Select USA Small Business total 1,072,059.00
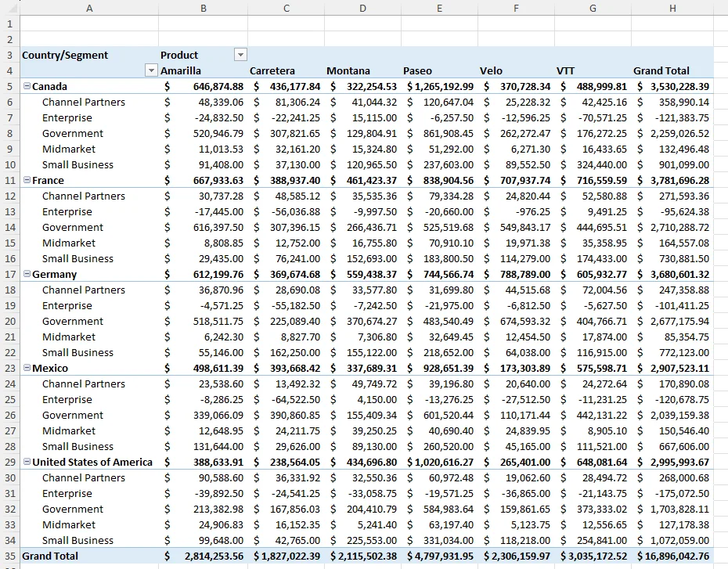 [672, 540]
